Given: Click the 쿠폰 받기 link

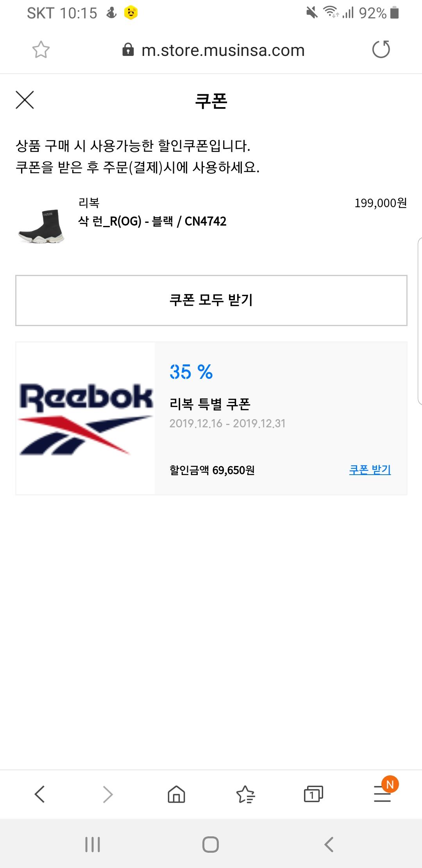Looking at the screenshot, I should coord(370,470).
